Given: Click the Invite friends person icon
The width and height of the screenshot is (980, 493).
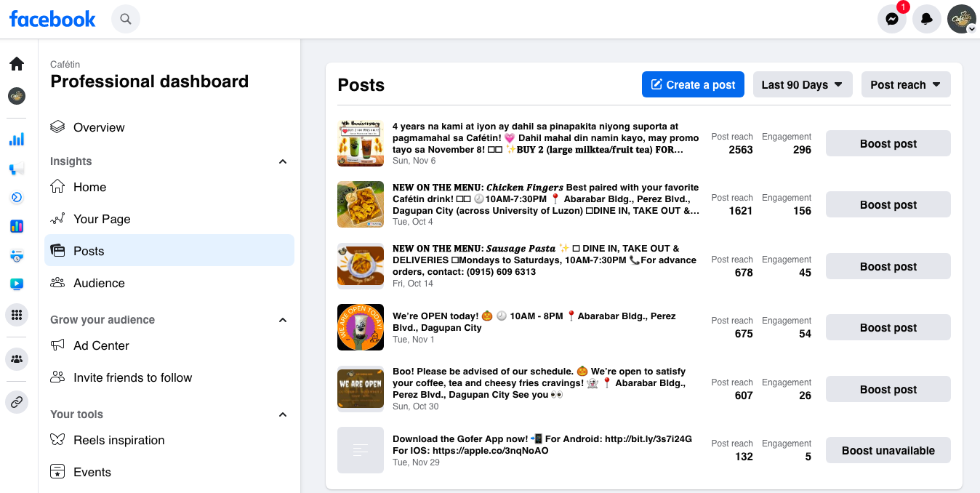Looking at the screenshot, I should click(x=57, y=377).
